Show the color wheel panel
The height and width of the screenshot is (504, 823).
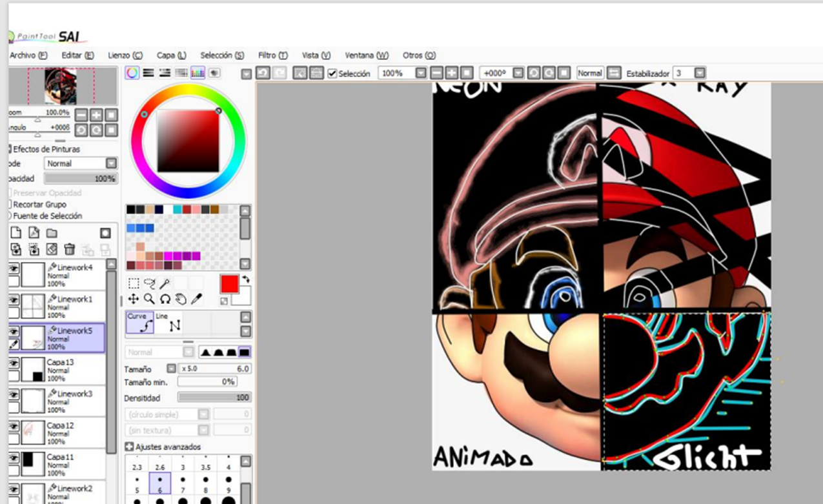pos(132,73)
